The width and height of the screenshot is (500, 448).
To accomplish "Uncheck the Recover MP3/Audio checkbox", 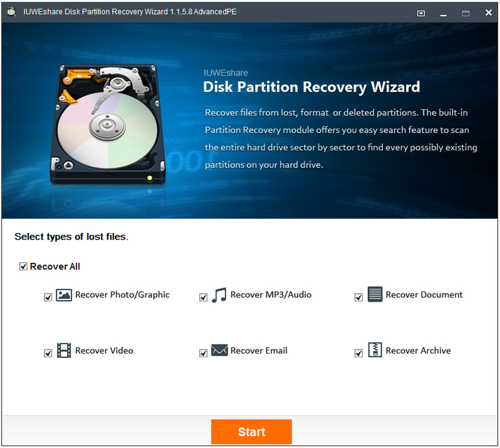I will (204, 297).
